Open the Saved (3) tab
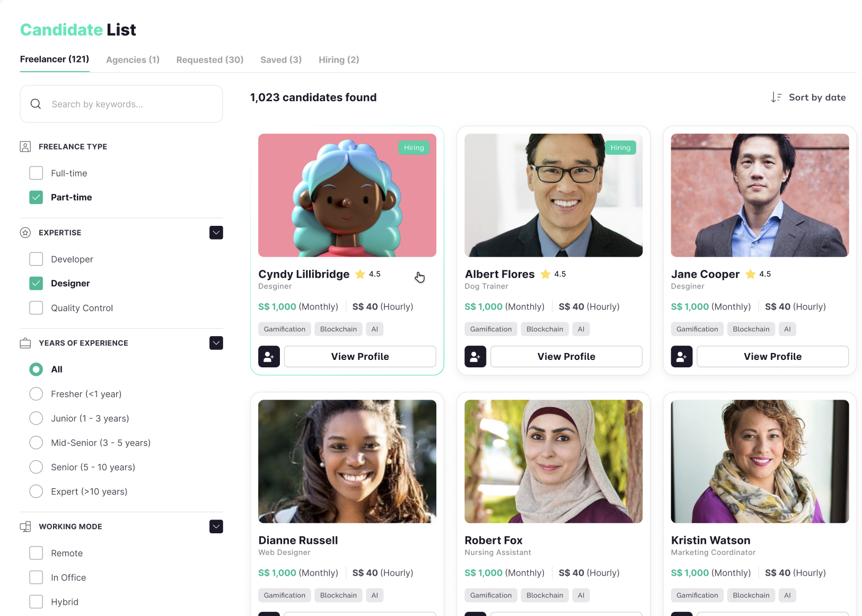The image size is (862, 616). tap(281, 60)
